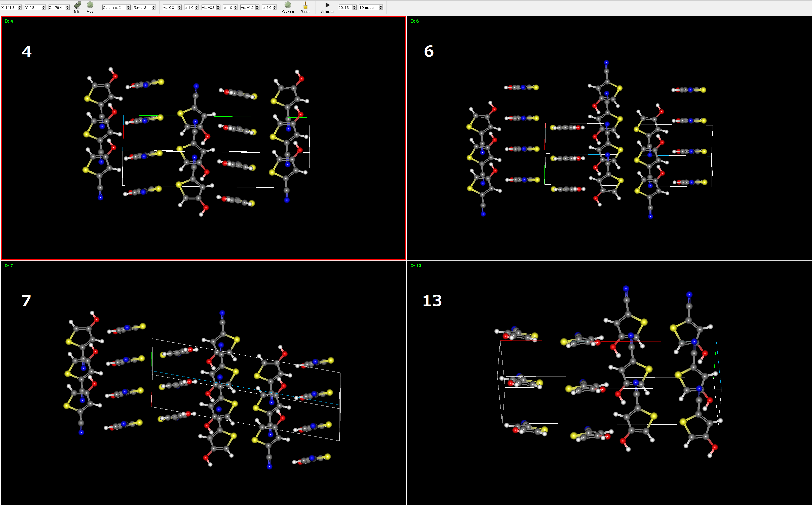Increase Rows count with up arrow
This screenshot has height=505, width=812.
coord(154,6)
